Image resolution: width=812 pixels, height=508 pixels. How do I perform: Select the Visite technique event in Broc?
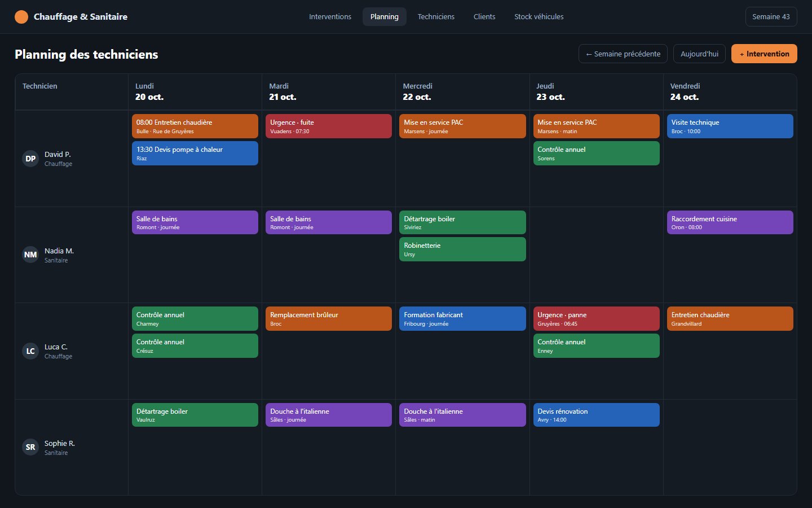pyautogui.click(x=730, y=126)
